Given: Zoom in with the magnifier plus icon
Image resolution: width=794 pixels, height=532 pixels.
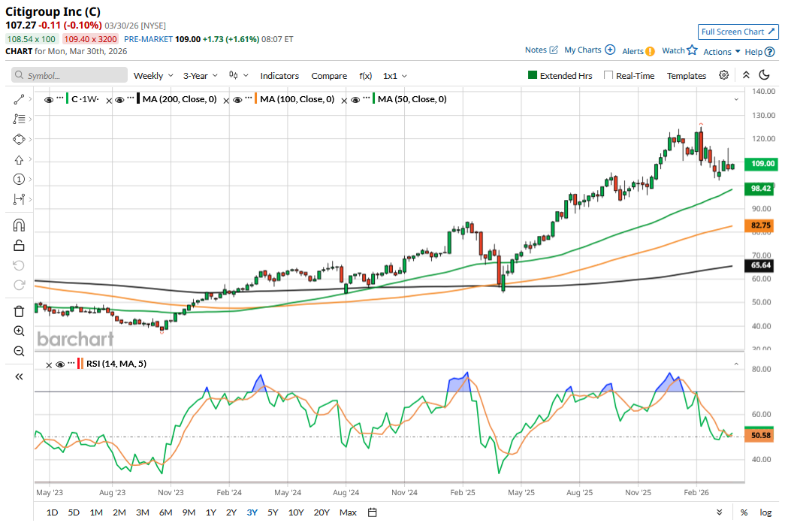Looking at the screenshot, I should [x=19, y=331].
